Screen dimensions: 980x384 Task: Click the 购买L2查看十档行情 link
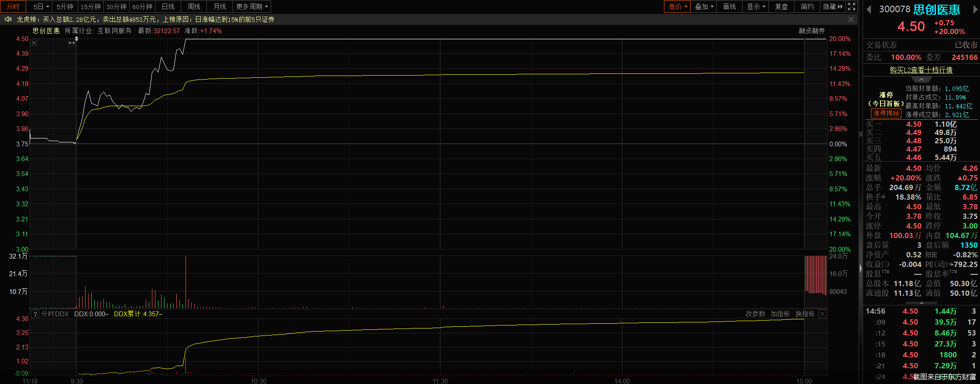(921, 70)
